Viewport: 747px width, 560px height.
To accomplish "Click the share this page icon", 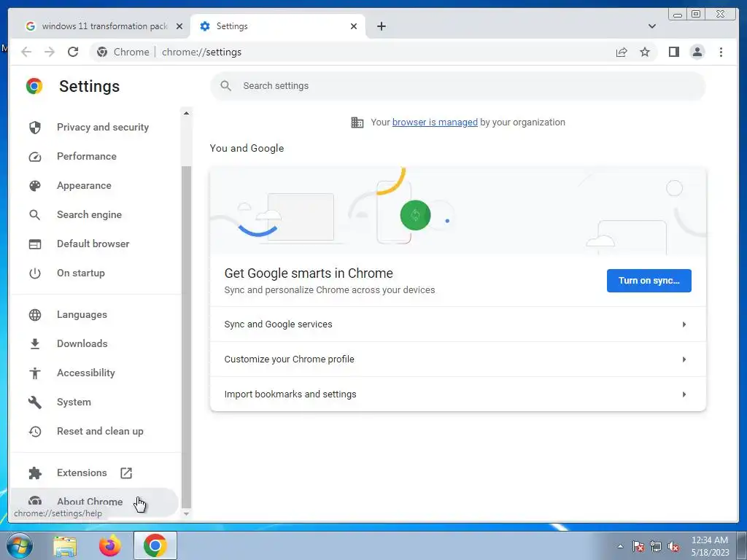I will 622,52.
